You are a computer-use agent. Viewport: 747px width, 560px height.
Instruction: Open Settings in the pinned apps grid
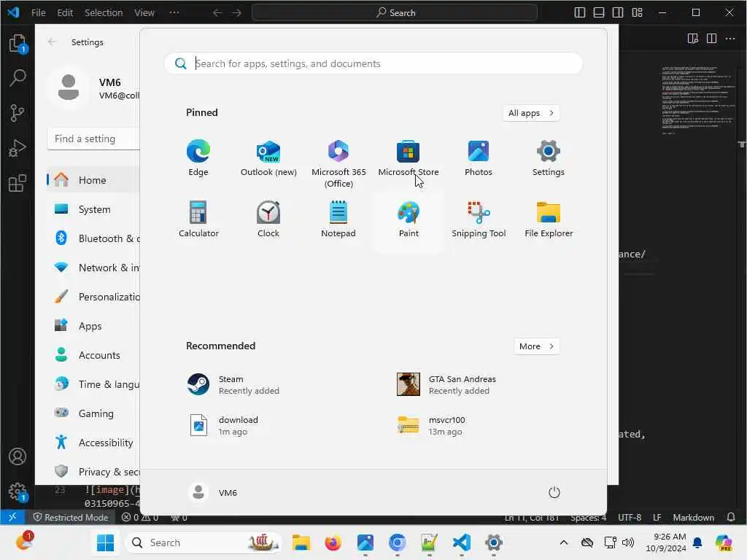549,158
